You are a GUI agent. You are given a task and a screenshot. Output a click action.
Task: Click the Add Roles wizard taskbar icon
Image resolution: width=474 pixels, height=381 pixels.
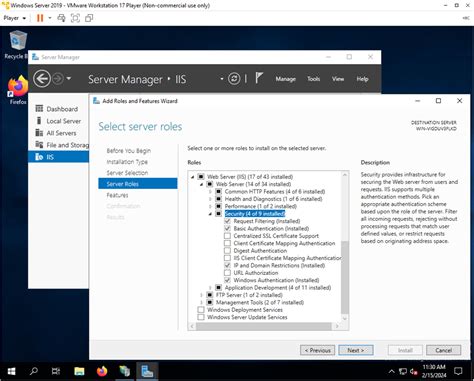[x=147, y=371]
